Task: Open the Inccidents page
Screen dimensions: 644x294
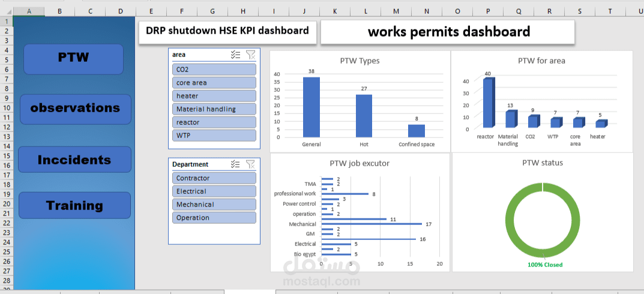Action: [75, 160]
